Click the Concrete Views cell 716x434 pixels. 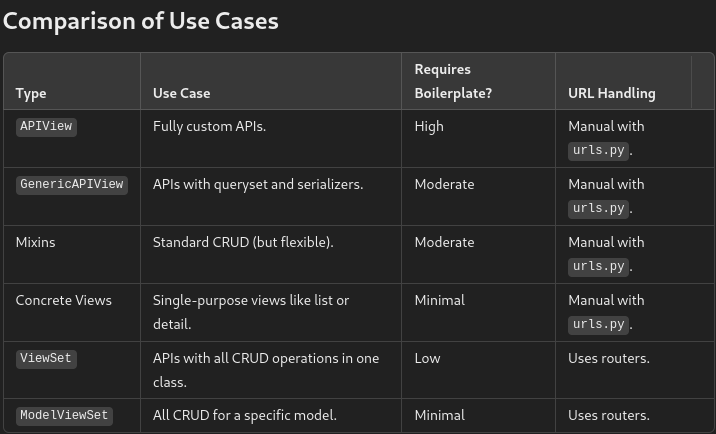pos(63,300)
